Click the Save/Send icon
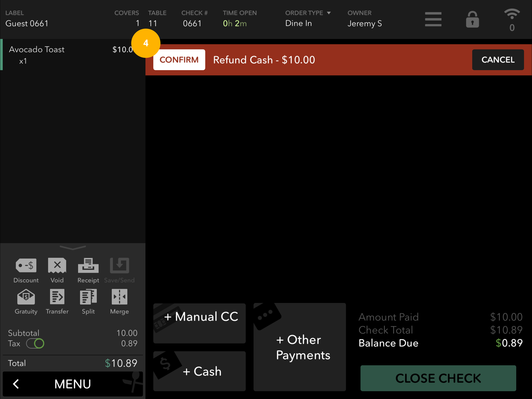The image size is (532, 399). [119, 265]
